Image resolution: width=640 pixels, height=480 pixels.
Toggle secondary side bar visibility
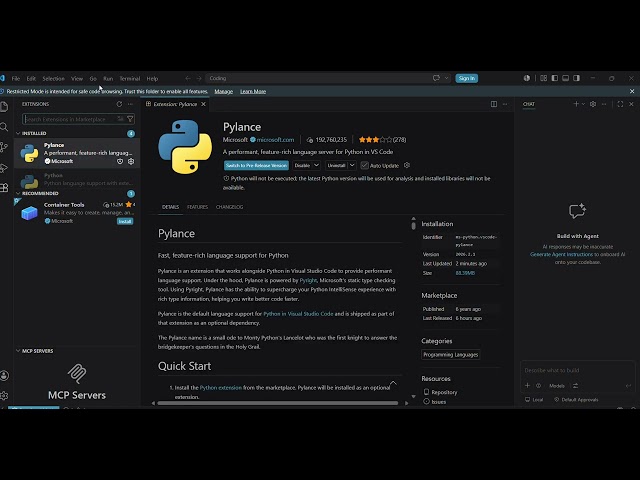(x=576, y=78)
